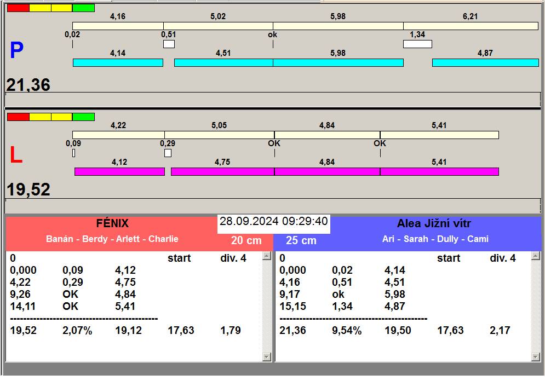
Task: Click the Alea Jižní vítr team header
Action: point(434,223)
